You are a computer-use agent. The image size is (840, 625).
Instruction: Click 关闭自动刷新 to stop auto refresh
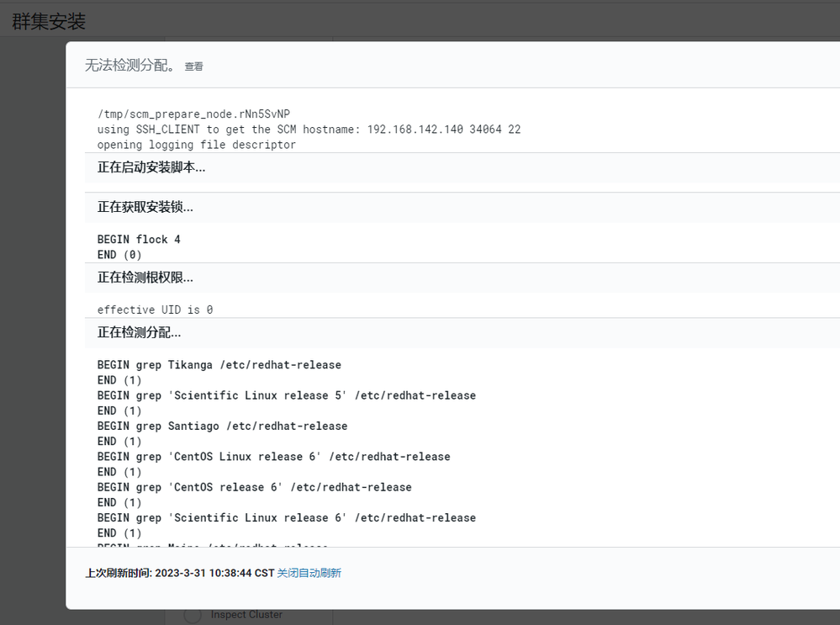click(x=309, y=573)
